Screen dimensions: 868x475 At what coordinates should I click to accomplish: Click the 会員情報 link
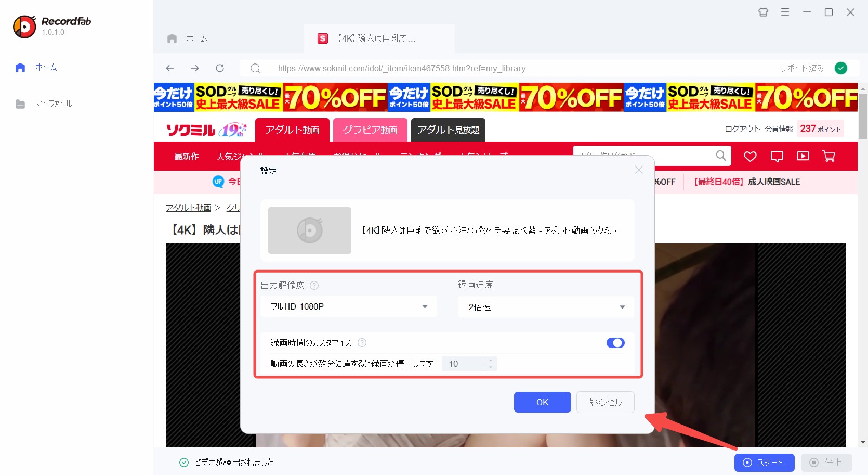[779, 129]
